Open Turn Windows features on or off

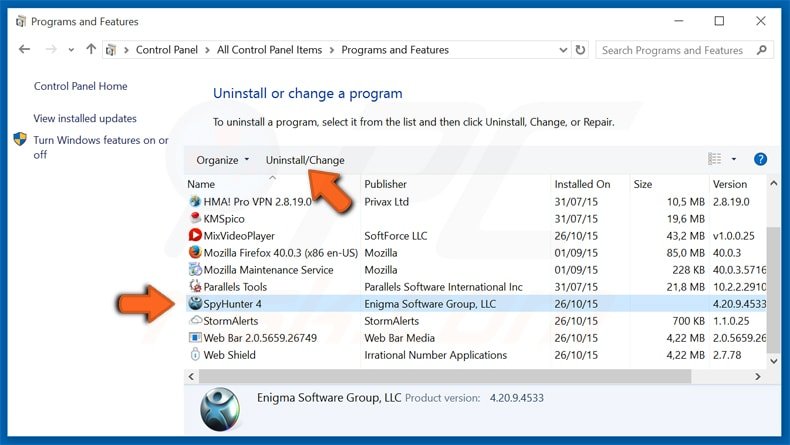[101, 147]
